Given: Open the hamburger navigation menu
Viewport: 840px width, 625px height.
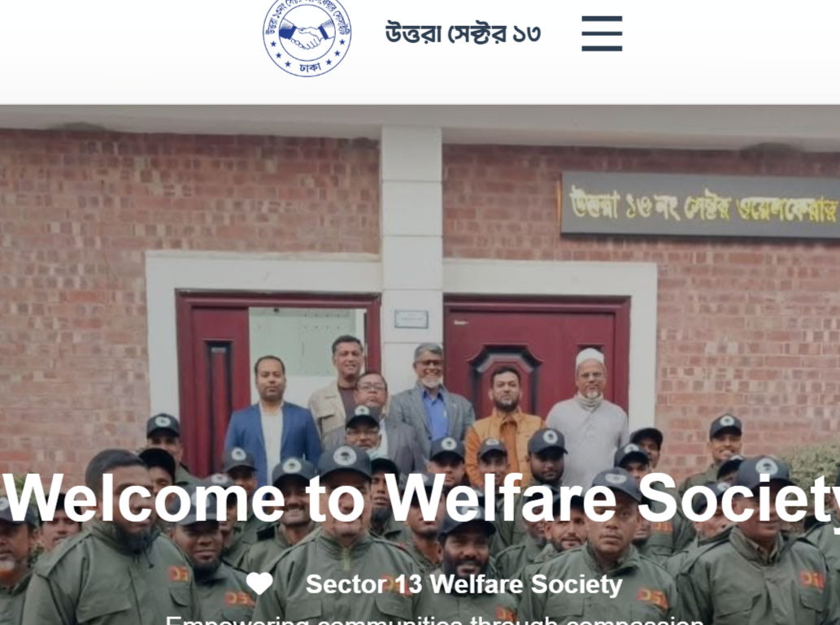Looking at the screenshot, I should click(602, 33).
